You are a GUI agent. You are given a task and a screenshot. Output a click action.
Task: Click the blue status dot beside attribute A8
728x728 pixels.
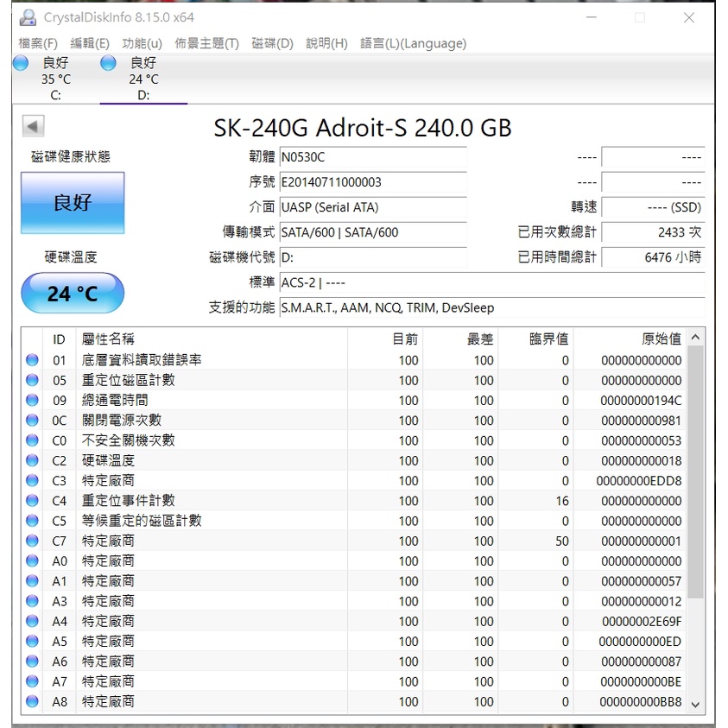click(x=31, y=701)
